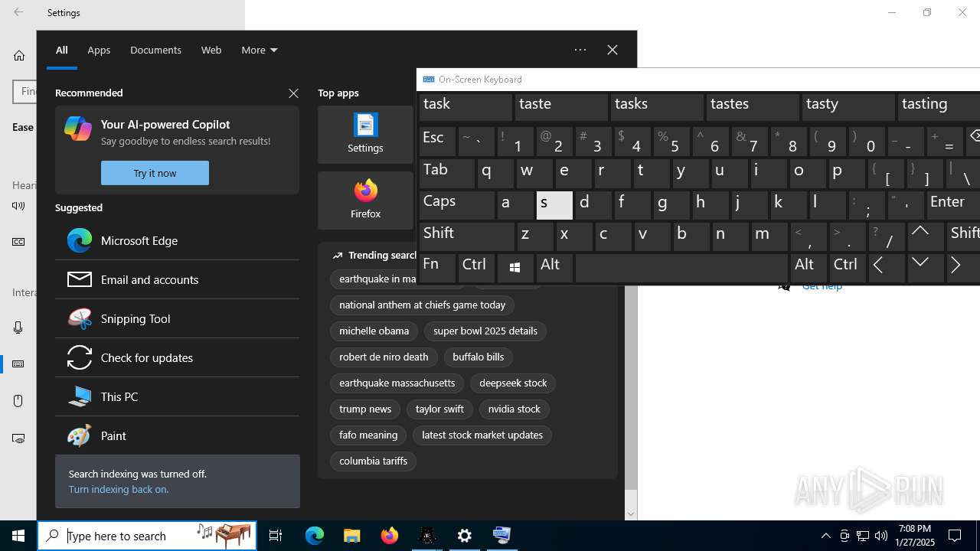Open Settings gear from taskbar
This screenshot has height=551, width=980.
465,536
